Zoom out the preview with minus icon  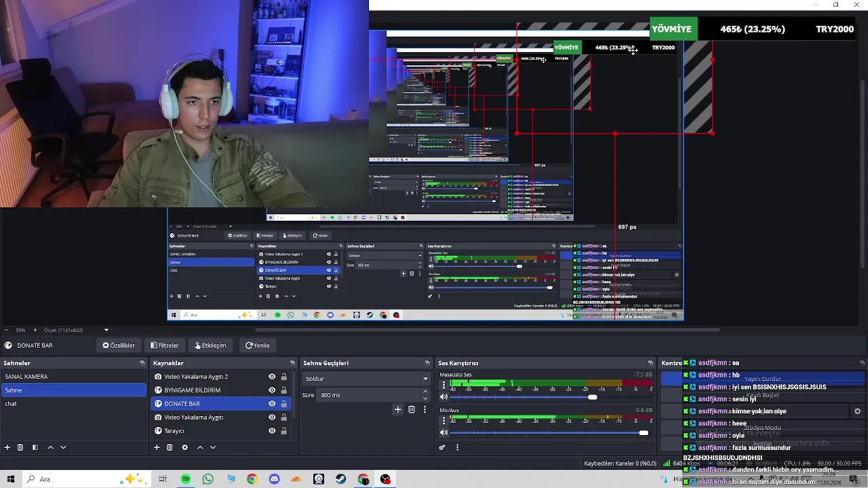[x=7, y=330]
